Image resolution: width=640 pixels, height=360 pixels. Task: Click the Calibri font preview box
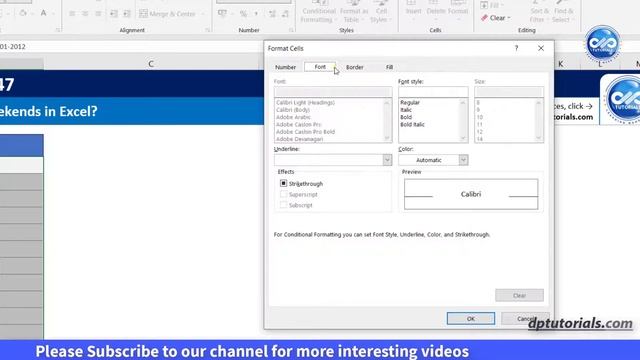click(471, 194)
